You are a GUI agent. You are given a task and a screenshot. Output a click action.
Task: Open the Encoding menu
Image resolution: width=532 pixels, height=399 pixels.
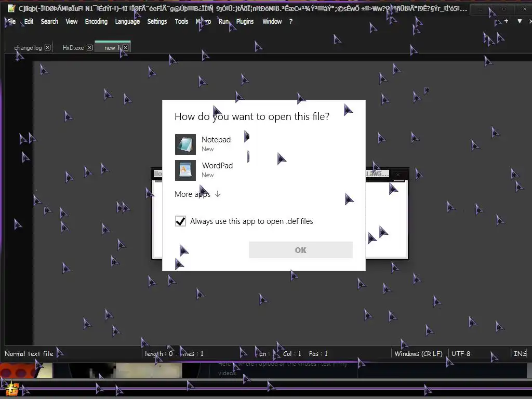(x=96, y=21)
